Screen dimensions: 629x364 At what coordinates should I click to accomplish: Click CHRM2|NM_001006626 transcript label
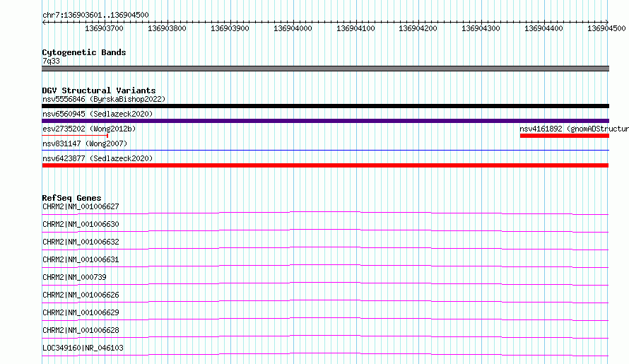click(x=81, y=295)
